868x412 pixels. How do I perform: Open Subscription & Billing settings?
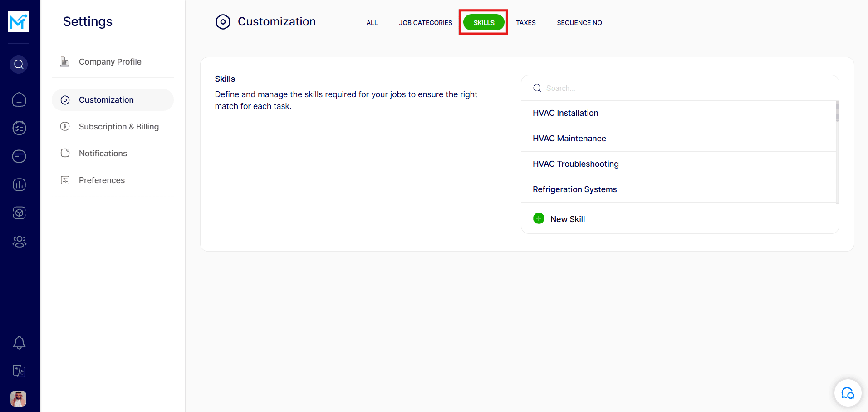click(x=118, y=127)
